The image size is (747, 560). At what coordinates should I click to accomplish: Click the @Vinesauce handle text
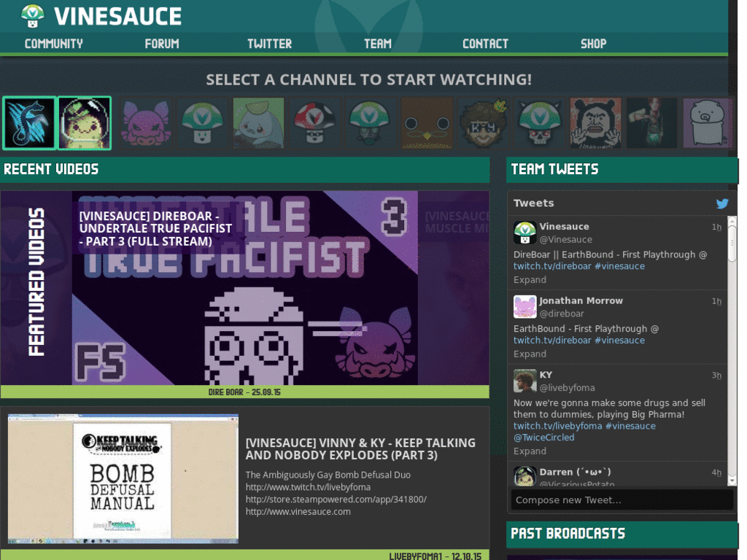pos(566,239)
